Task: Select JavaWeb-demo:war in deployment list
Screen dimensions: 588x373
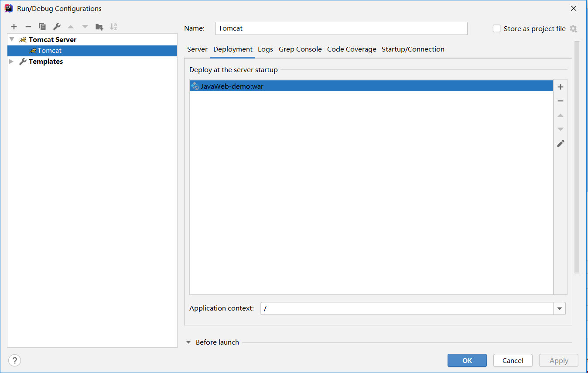Action: [371, 86]
